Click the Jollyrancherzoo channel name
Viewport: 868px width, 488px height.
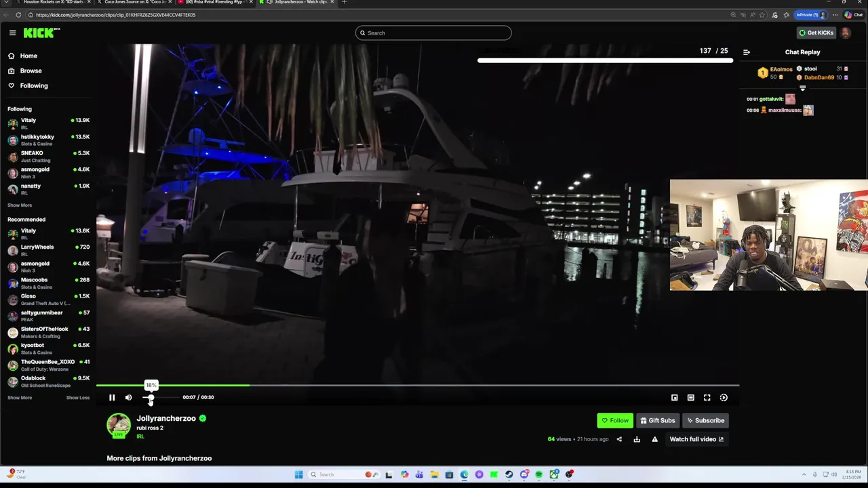(166, 418)
